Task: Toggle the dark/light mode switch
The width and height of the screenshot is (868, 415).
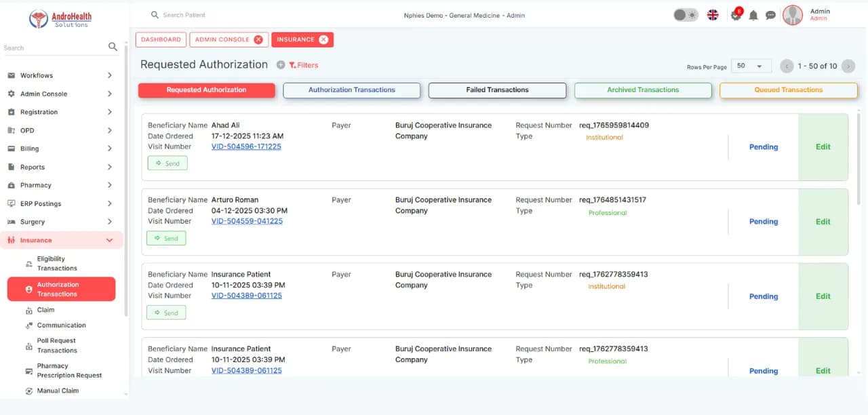Action: 686,15
